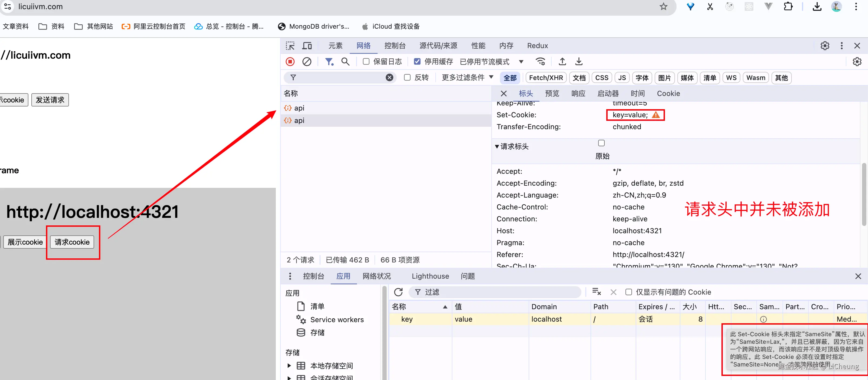Open the network conditions wifi icon
The height and width of the screenshot is (380, 868).
(541, 62)
